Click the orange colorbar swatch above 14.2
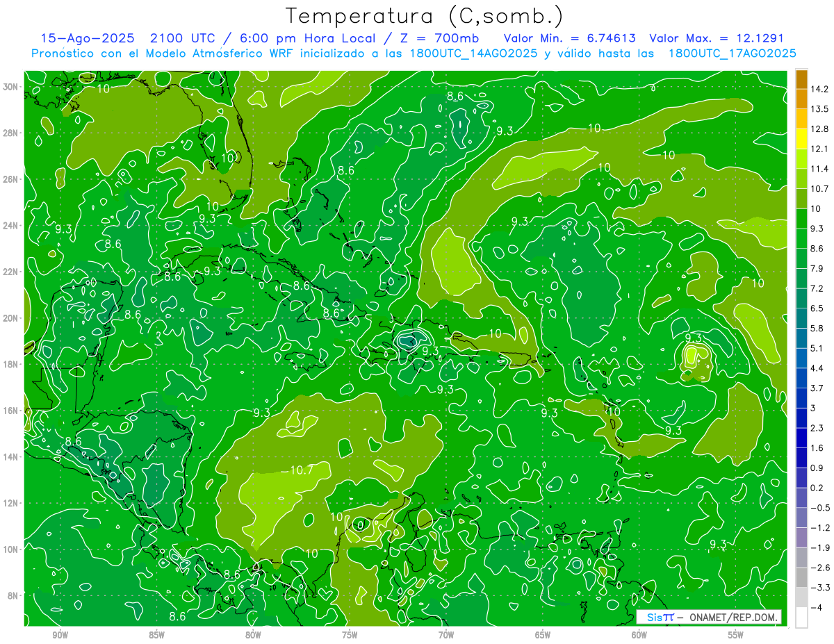This screenshot has height=644, width=834. point(801,79)
